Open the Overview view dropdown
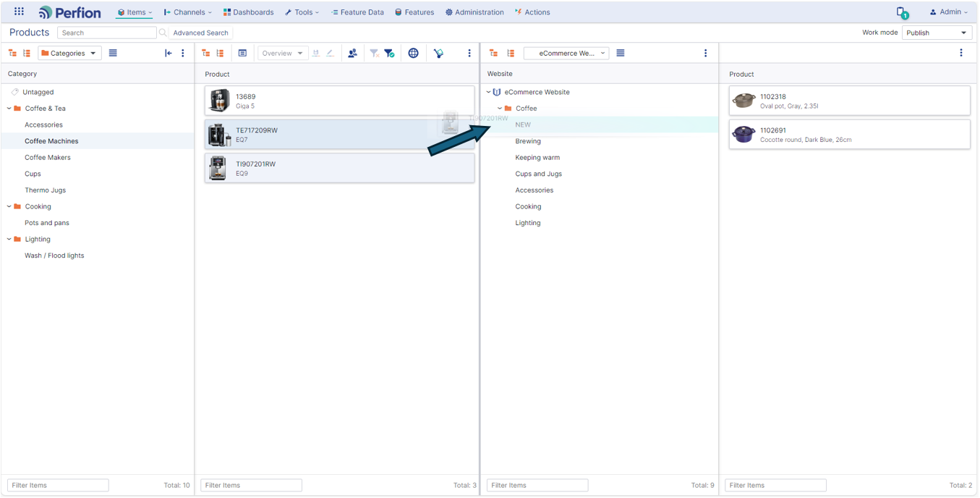 283,53
